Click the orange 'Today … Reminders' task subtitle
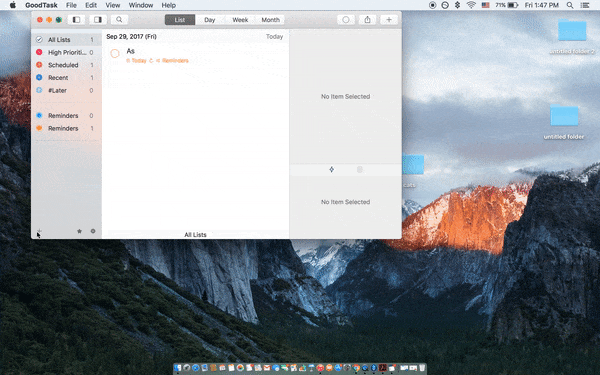 click(x=157, y=60)
